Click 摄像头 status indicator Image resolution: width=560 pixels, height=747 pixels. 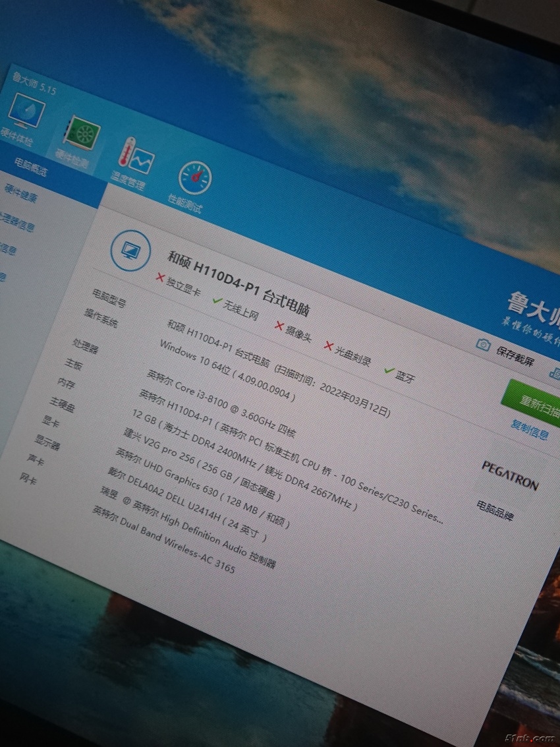tap(293, 332)
